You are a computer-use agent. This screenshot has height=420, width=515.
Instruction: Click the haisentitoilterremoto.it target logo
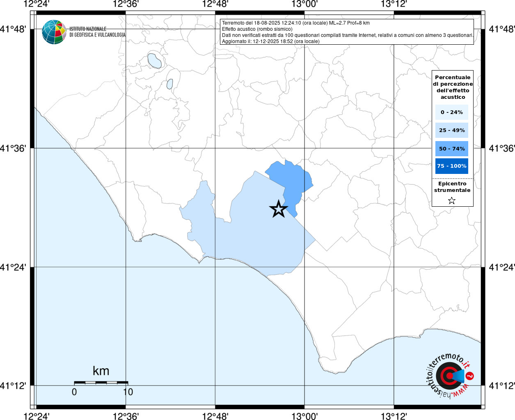(x=450, y=377)
